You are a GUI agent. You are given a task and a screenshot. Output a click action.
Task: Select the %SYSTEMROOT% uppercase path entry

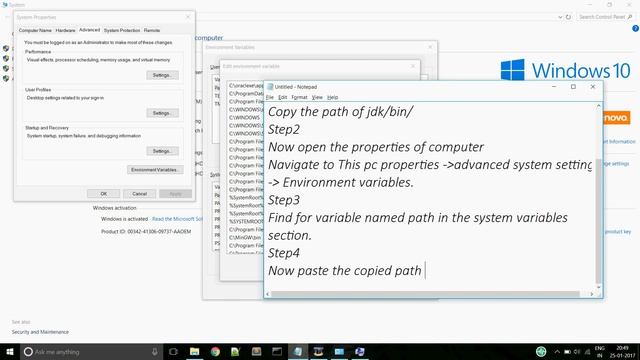pyautogui.click(x=246, y=222)
